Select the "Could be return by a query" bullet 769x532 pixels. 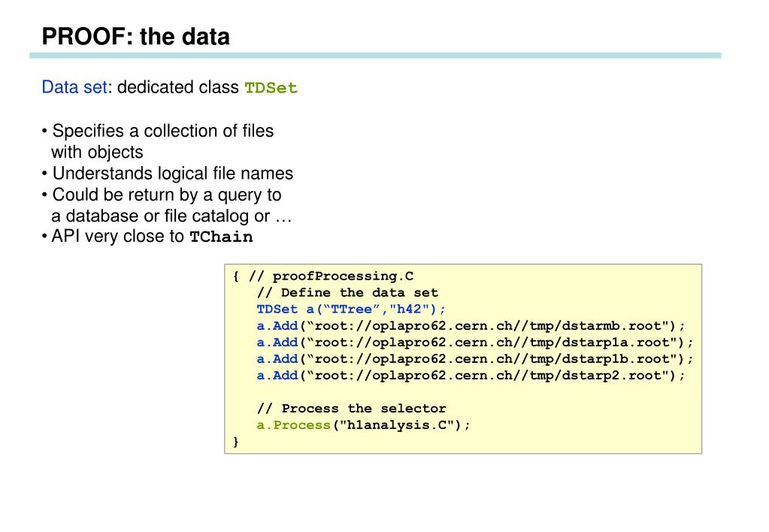(162, 195)
